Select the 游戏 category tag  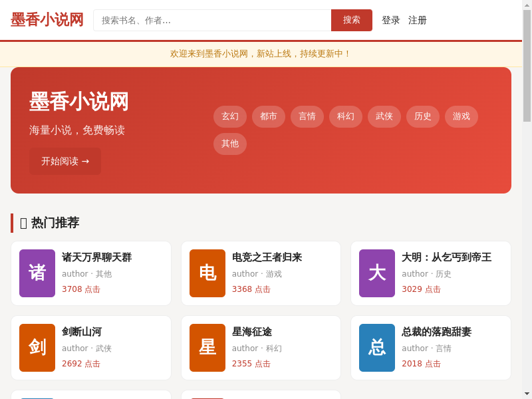(461, 116)
